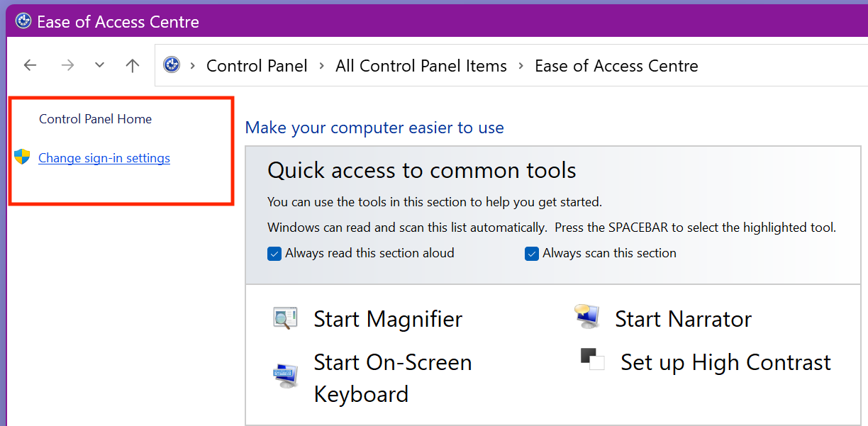The width and height of the screenshot is (868, 426).
Task: Open Change sign-in settings
Action: point(104,157)
